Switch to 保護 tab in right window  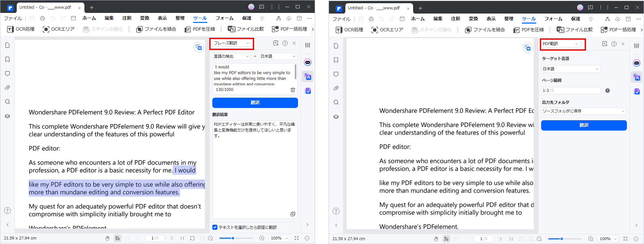click(575, 19)
